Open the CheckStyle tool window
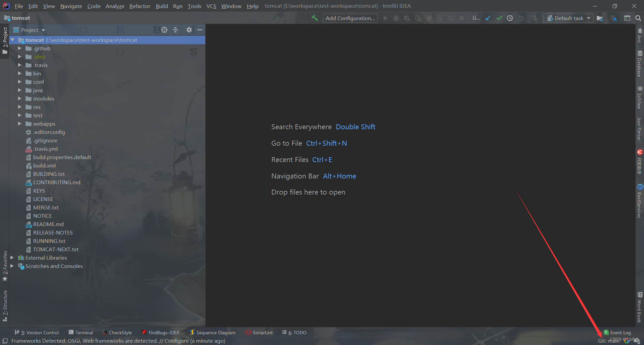 pyautogui.click(x=117, y=333)
